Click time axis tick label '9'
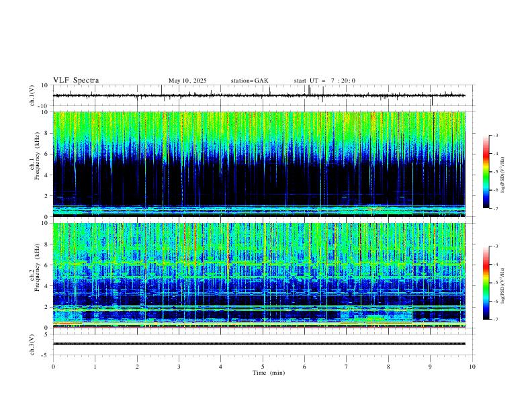This screenshot has height=411, width=532. click(430, 367)
